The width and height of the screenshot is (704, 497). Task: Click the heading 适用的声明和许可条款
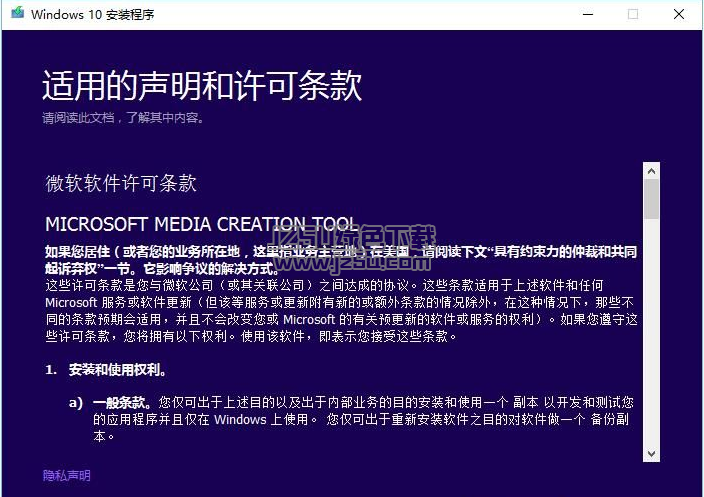point(202,85)
